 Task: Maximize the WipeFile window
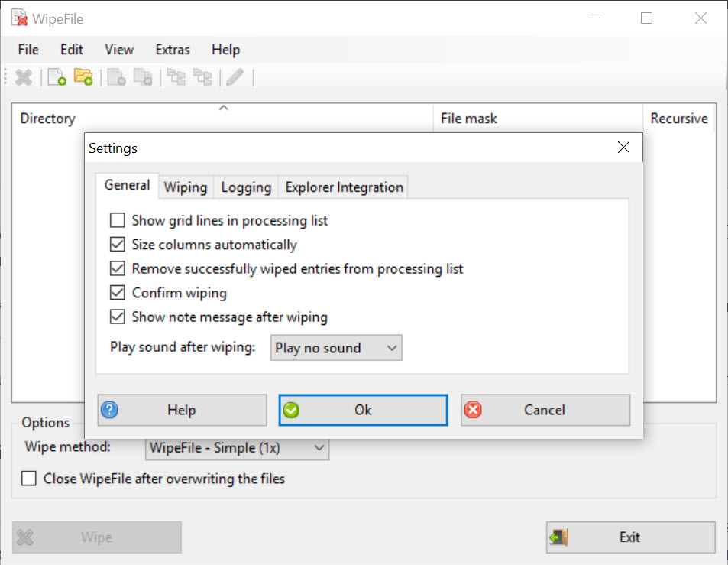pyautogui.click(x=647, y=18)
